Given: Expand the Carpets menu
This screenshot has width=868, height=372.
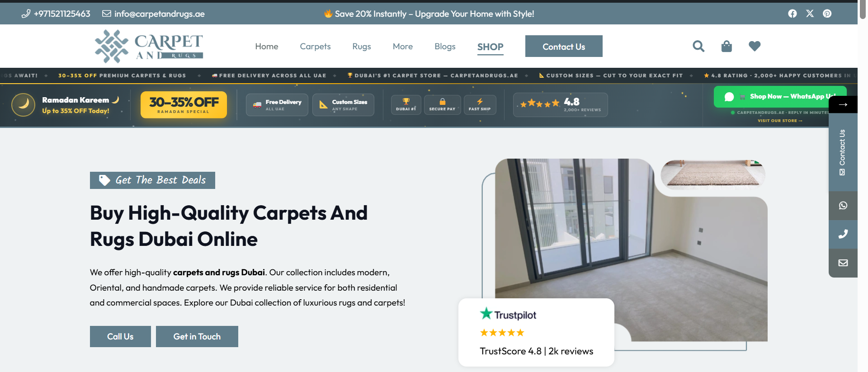Looking at the screenshot, I should tap(315, 47).
